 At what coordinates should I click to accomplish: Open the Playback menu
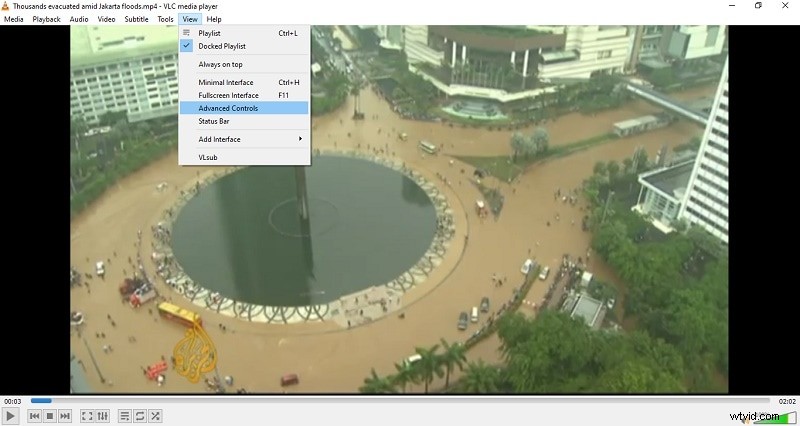(46, 19)
